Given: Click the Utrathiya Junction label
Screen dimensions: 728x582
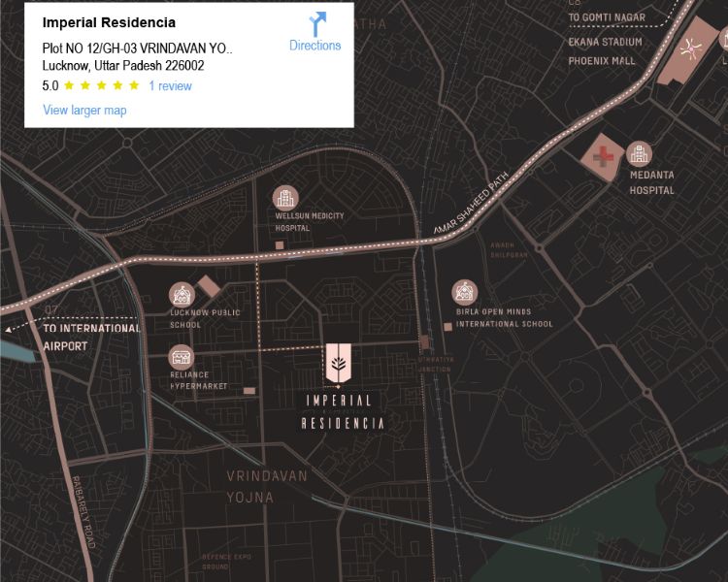Looking at the screenshot, I should tap(435, 365).
